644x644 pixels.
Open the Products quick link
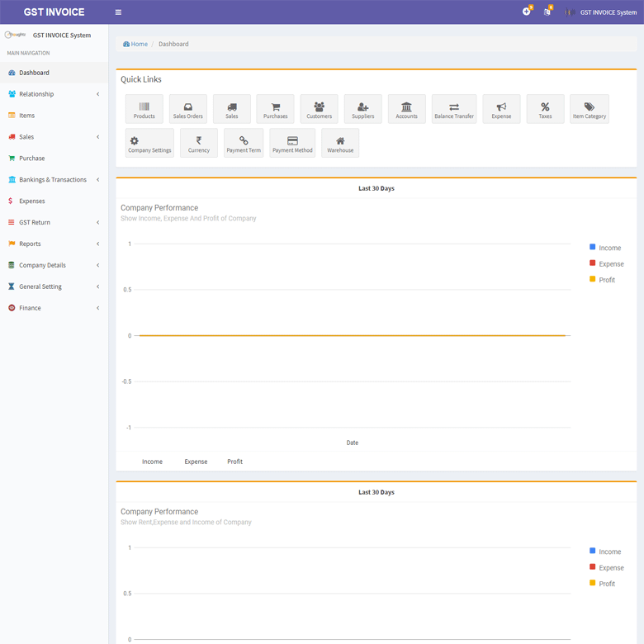click(144, 109)
